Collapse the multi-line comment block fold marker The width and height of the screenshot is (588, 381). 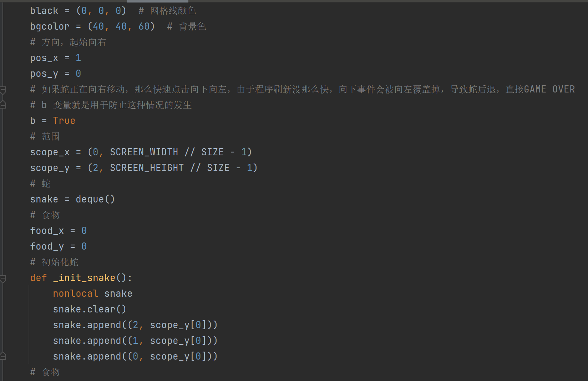3,89
